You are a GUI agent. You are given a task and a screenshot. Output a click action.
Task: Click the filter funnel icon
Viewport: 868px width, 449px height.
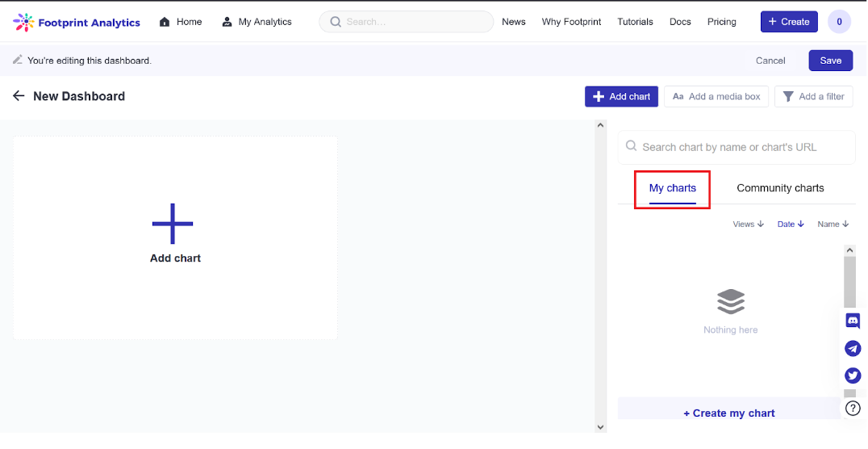coord(788,96)
